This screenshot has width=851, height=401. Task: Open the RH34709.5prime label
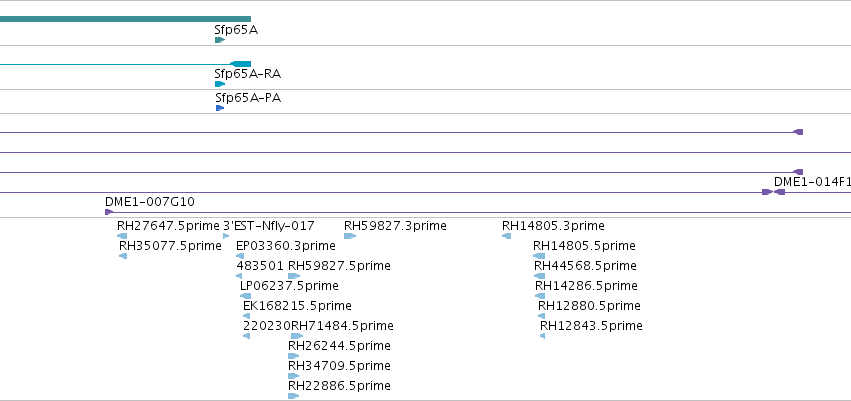tap(339, 366)
